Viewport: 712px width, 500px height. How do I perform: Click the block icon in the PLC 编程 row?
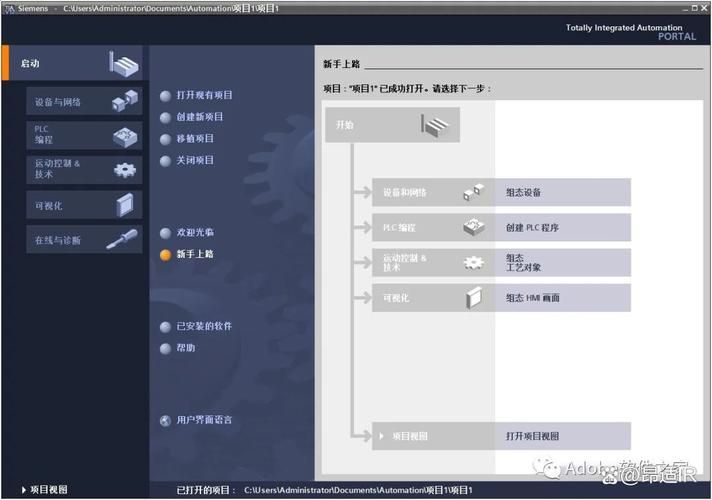pos(474,227)
